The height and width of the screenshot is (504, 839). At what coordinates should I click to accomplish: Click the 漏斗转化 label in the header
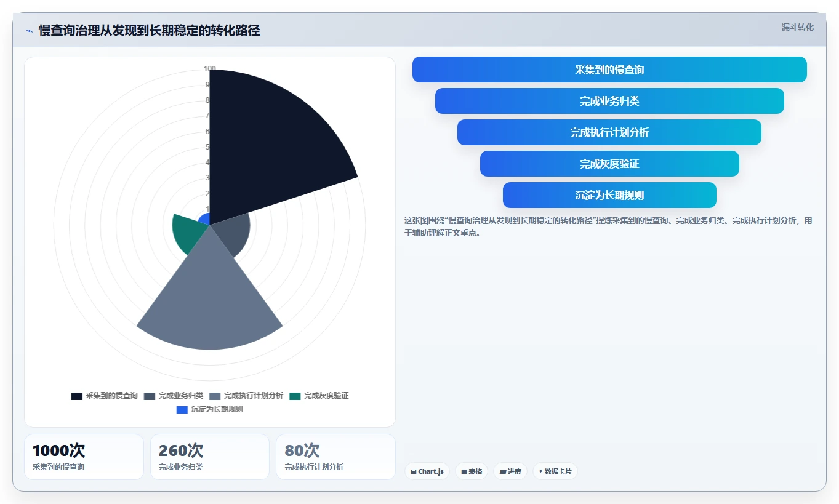coord(797,28)
